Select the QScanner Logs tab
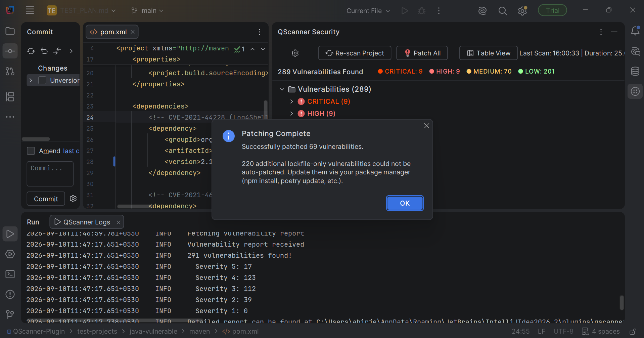Viewport: 644px width, 338px height. point(87,222)
